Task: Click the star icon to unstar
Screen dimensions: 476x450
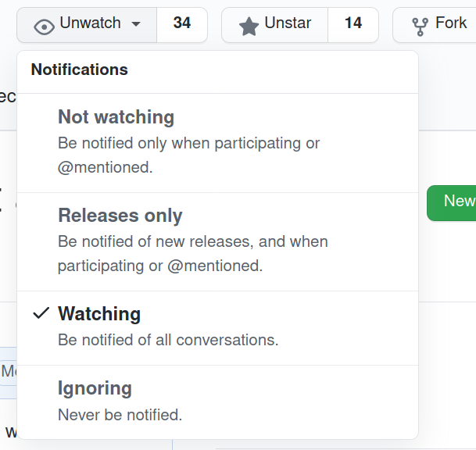Action: click(x=249, y=27)
